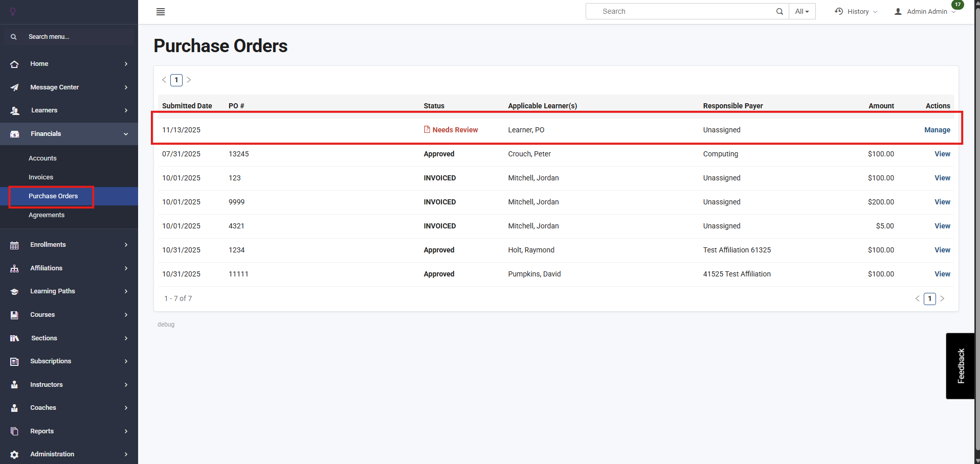This screenshot has height=464, width=980.
Task: Click the top search input field
Action: pos(686,11)
